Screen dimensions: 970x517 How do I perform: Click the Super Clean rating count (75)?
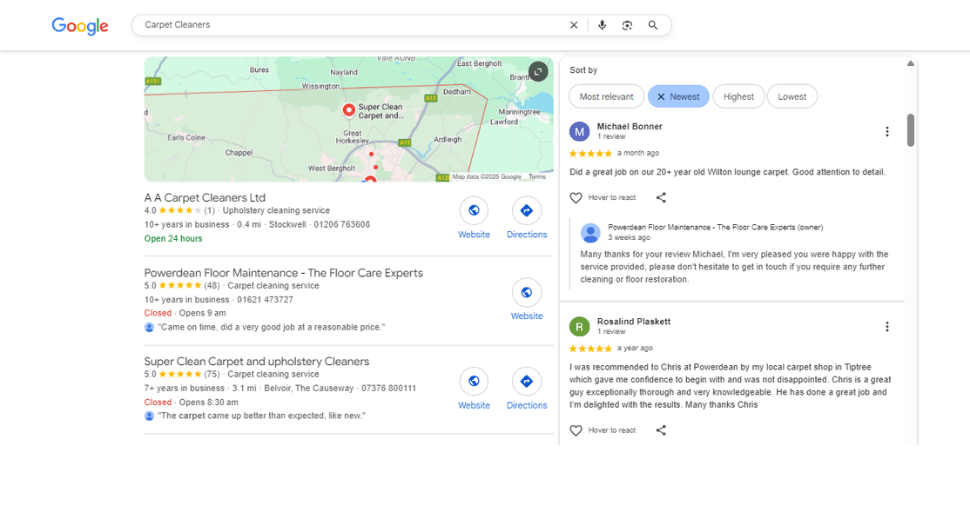pos(212,374)
